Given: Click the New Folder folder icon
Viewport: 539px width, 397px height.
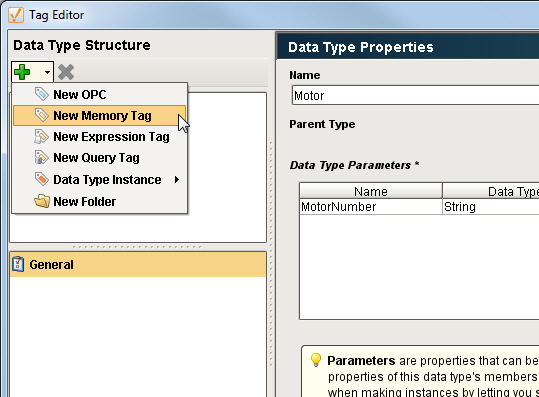Looking at the screenshot, I should point(42,201).
